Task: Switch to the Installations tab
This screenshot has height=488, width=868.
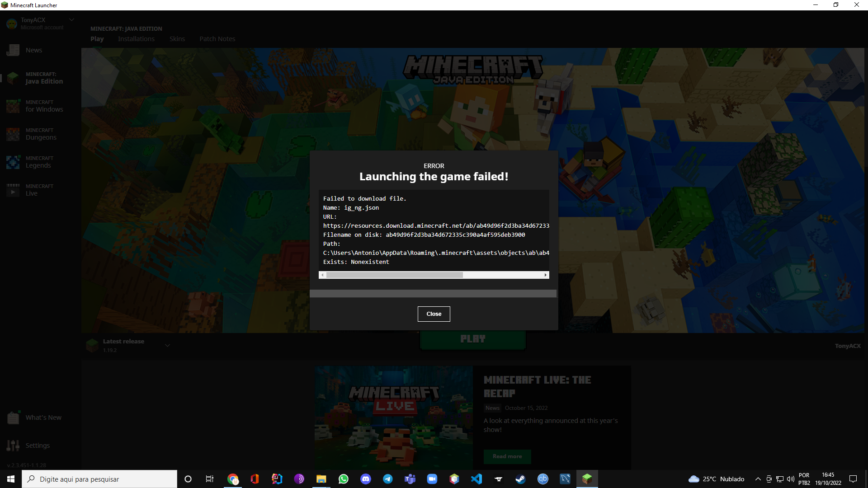Action: click(136, 39)
